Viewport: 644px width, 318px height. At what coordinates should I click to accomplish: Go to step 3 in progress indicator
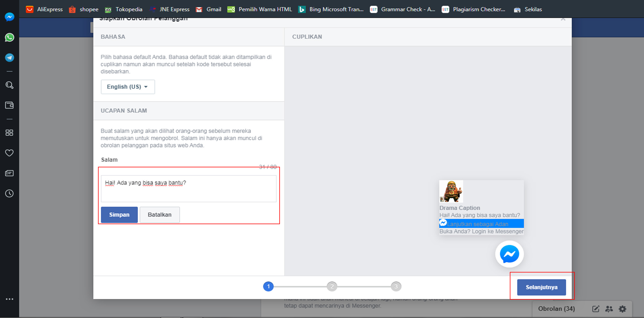[x=396, y=286]
